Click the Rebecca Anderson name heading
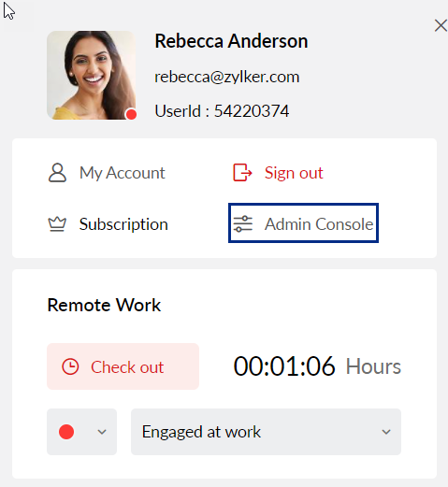Screen dimensions: 448x487 (x=231, y=41)
